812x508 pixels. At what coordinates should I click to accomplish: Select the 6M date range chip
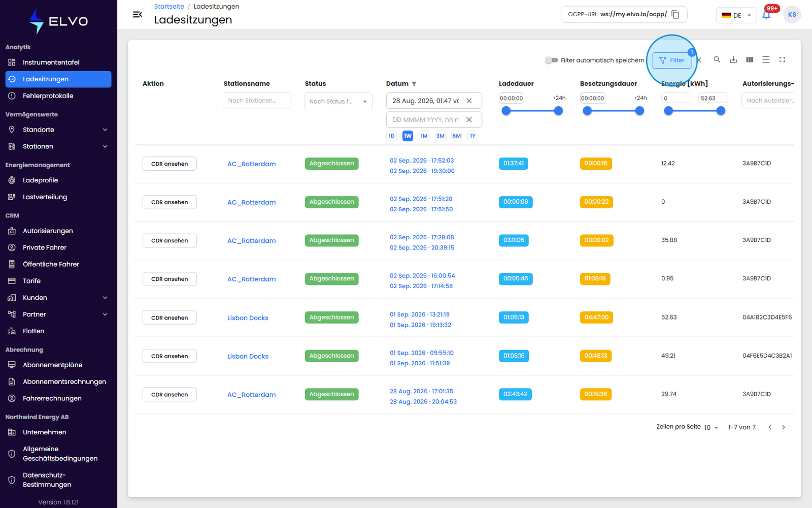pyautogui.click(x=456, y=136)
